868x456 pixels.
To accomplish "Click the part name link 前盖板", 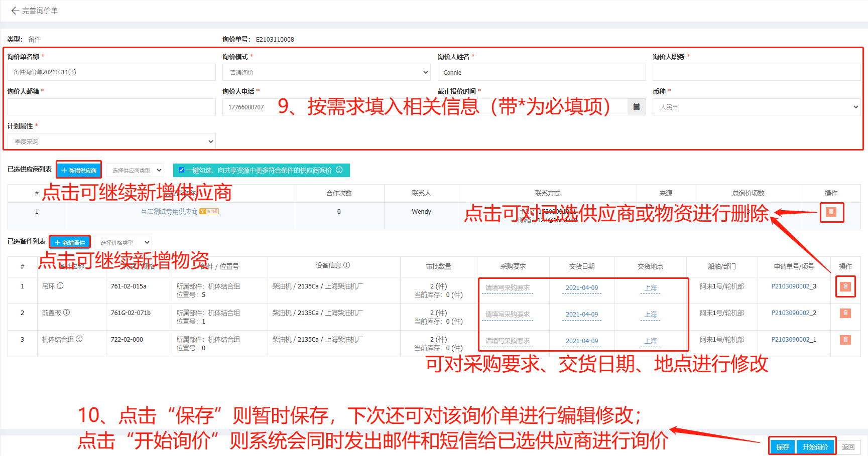I will click(51, 313).
